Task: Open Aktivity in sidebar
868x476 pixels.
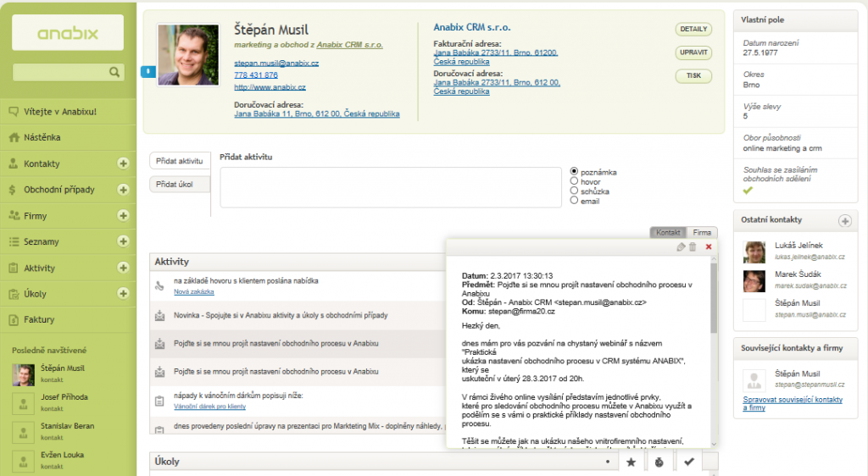Action: [x=39, y=268]
